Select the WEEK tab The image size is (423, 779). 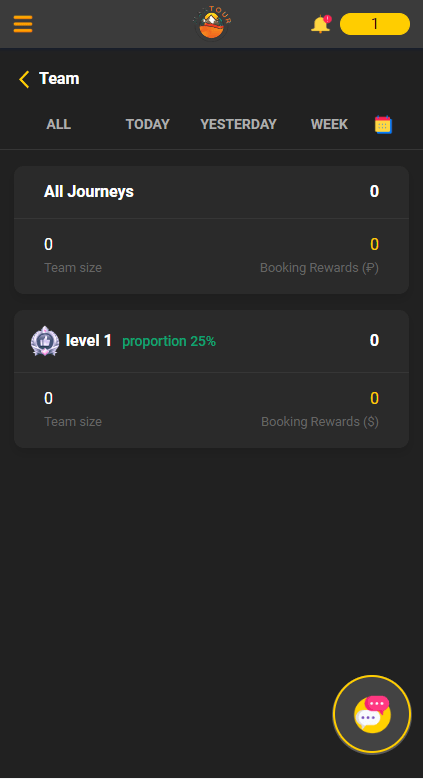click(329, 124)
